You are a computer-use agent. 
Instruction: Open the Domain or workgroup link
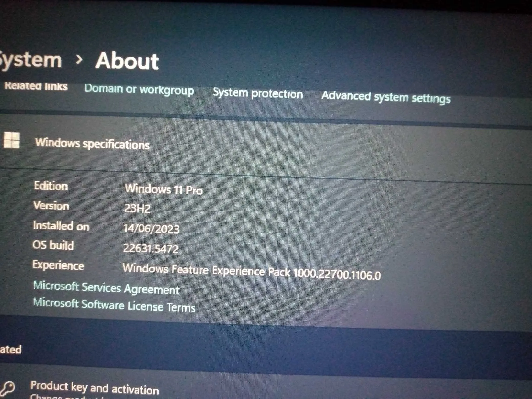(139, 90)
